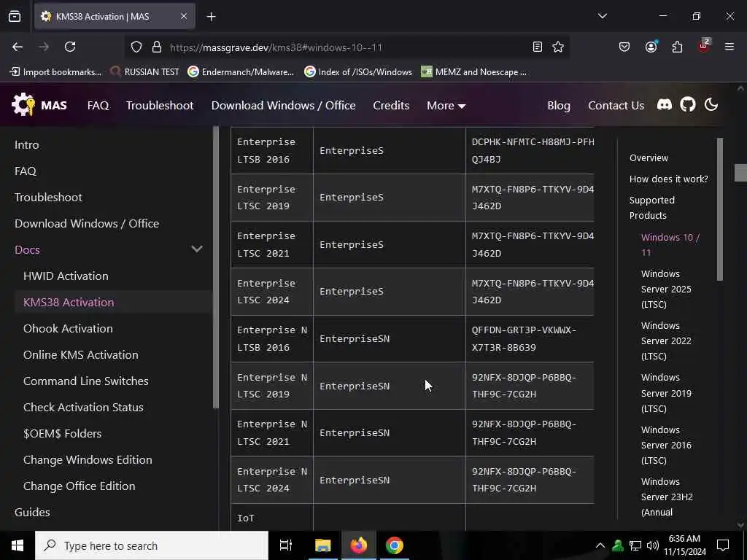This screenshot has height=560, width=747.
Task: Open the GitHub repository icon
Action: (x=687, y=105)
